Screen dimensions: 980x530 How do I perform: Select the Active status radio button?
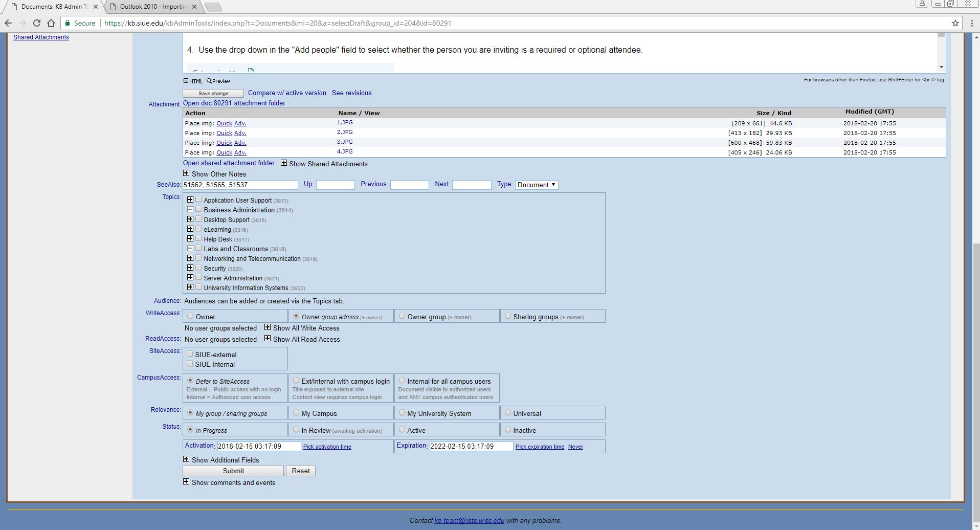coord(402,430)
